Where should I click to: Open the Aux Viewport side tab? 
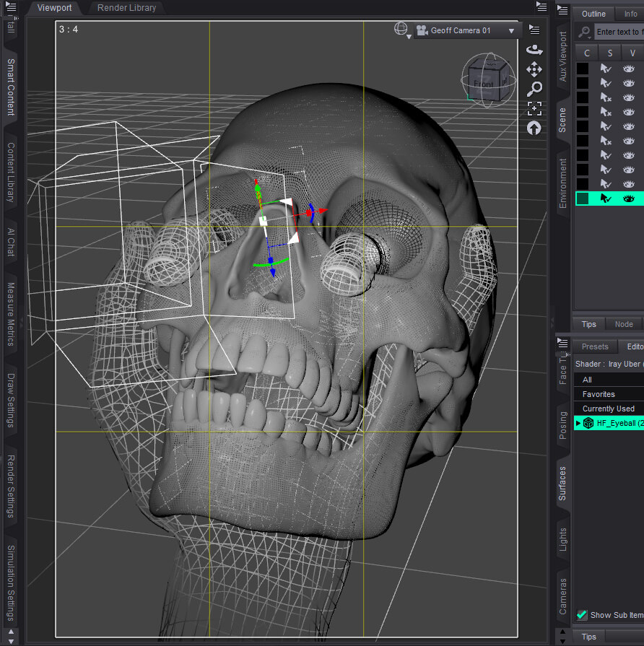[x=563, y=56]
